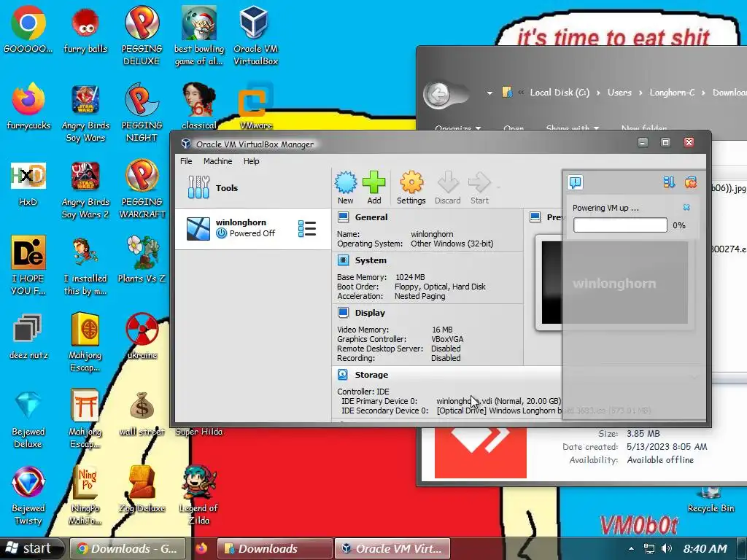Click the Back button in Downloads explorer window
Viewport: 747px width, 560px height.
tap(438, 94)
